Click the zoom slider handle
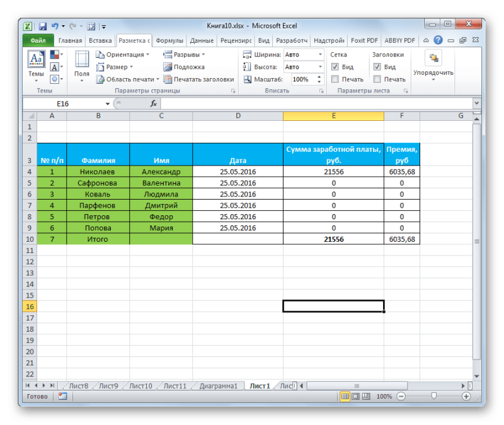Image resolution: width=504 pixels, height=425 pixels. (433, 396)
